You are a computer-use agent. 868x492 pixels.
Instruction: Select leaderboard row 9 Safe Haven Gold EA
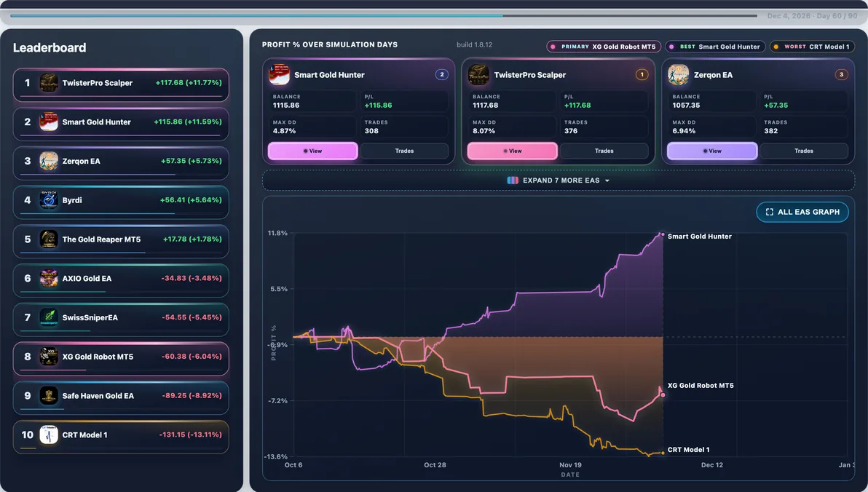point(121,397)
